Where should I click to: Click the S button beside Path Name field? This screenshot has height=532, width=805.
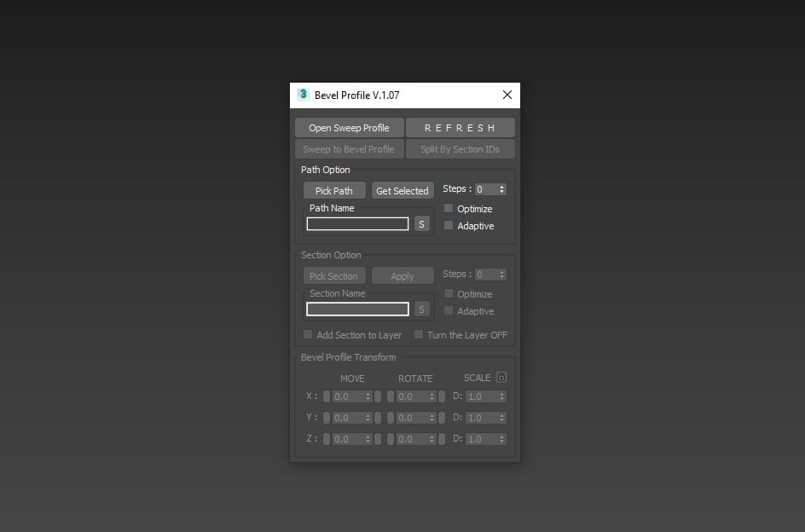click(x=421, y=224)
